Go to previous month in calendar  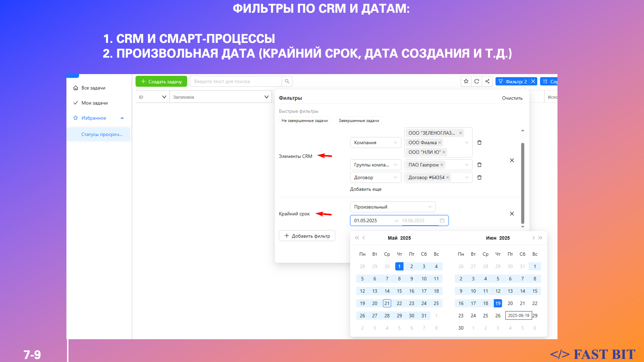364,238
